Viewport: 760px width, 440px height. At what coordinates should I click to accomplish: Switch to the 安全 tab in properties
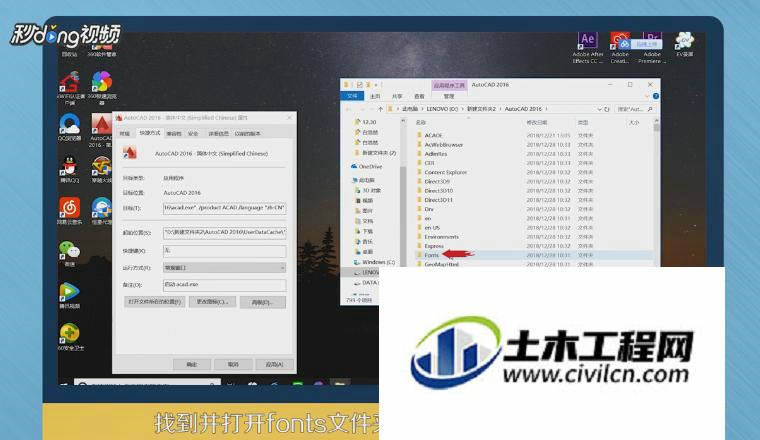coord(193,133)
